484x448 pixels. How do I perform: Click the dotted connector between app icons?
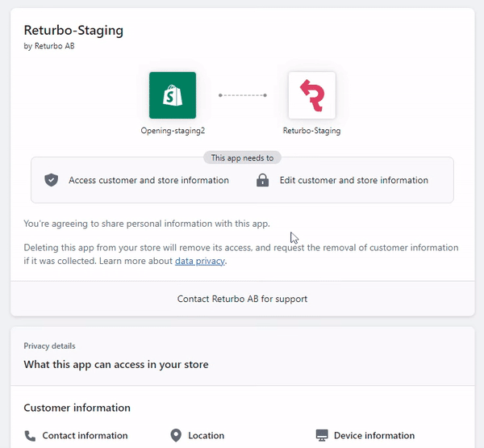pyautogui.click(x=243, y=95)
